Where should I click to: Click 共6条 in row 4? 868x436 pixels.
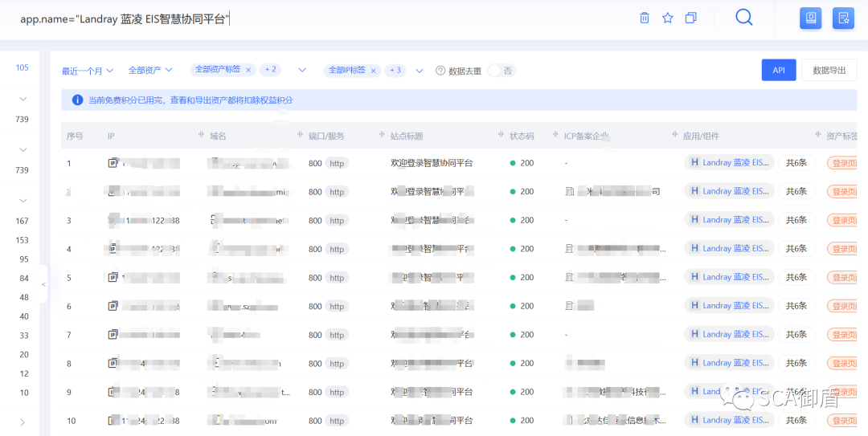click(796, 248)
